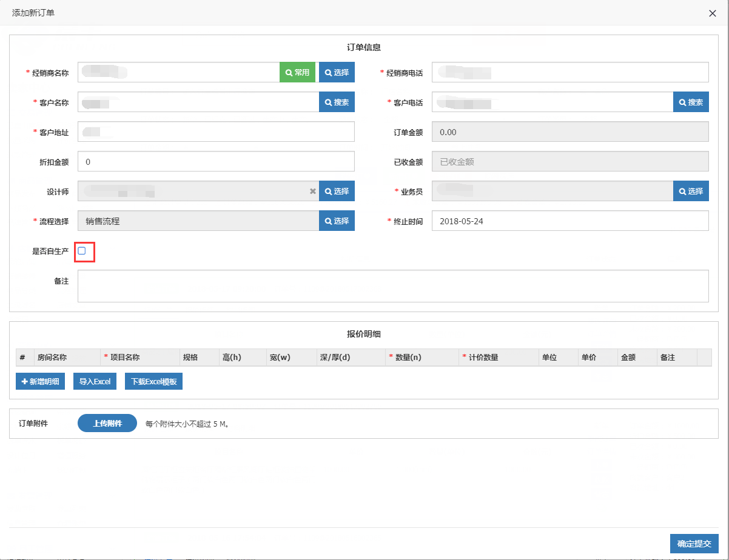
Task: Clear designer field with the x icon
Action: pyautogui.click(x=313, y=191)
